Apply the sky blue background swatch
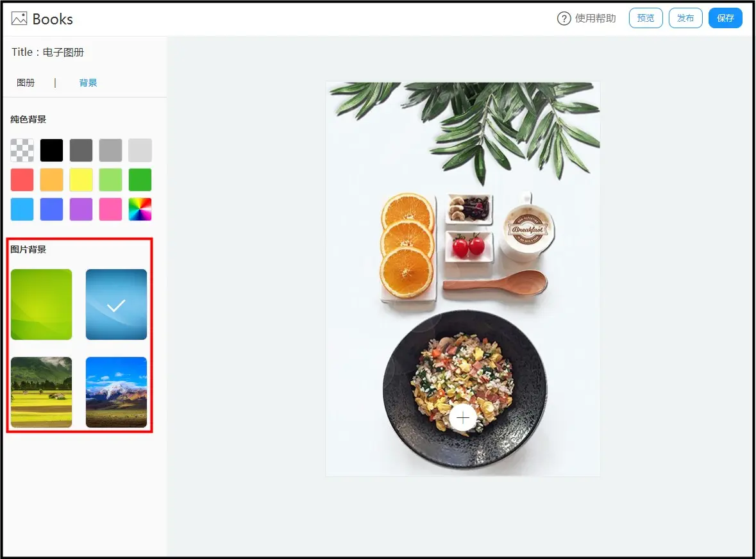This screenshot has width=756, height=559. point(22,209)
